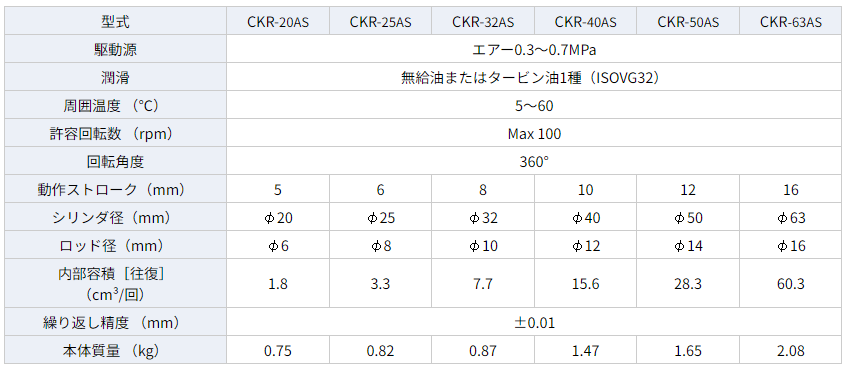The height and width of the screenshot is (367, 845).
Task: Select the ISOVG32 lubrication cell
Action: 534,78
